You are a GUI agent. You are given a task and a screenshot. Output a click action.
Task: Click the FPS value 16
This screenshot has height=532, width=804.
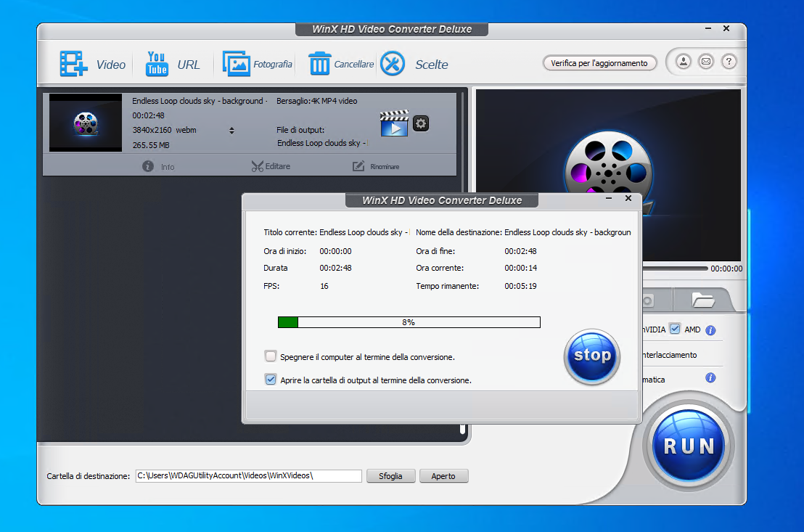(324, 286)
